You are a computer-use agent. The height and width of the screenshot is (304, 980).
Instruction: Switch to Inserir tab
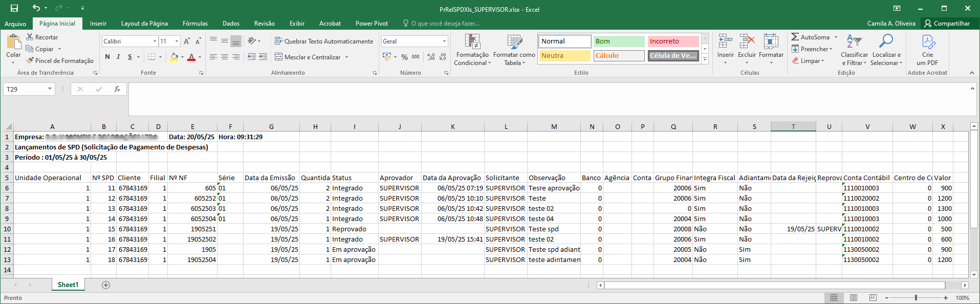(98, 24)
